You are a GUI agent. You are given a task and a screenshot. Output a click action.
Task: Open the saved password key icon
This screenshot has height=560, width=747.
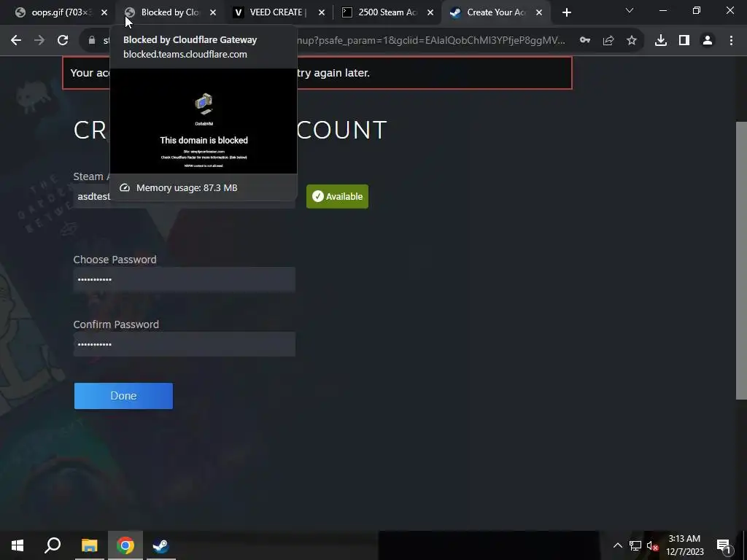pyautogui.click(x=585, y=41)
